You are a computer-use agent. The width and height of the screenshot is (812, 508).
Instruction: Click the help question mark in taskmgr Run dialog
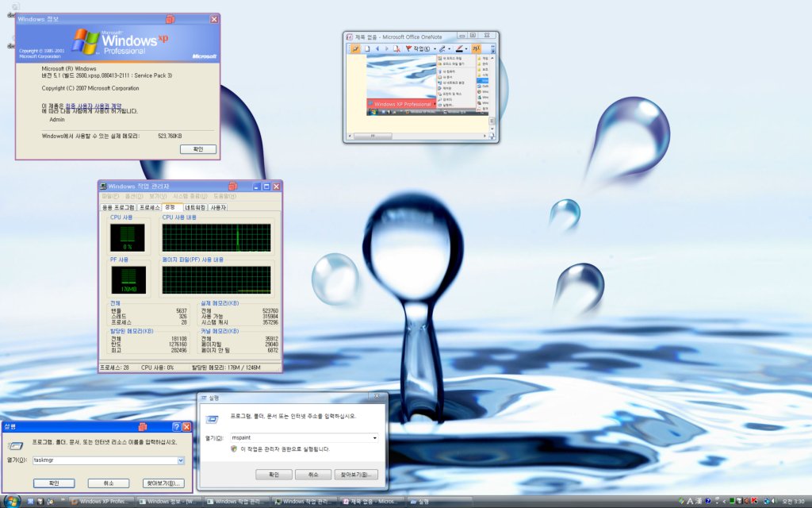(176, 426)
